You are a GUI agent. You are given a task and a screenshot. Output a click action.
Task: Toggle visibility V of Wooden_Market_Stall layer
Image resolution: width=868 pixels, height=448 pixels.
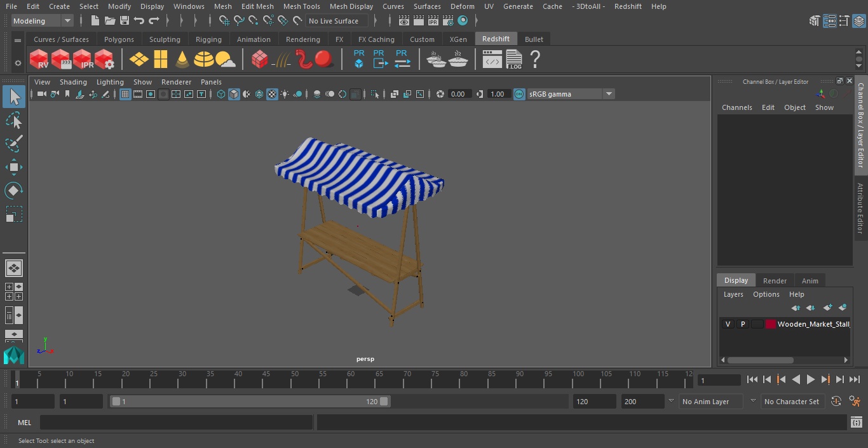[728, 324]
